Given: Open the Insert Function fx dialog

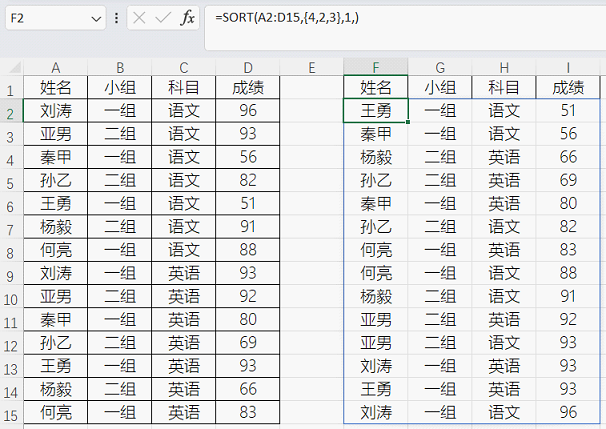Looking at the screenshot, I should pyautogui.click(x=187, y=18).
